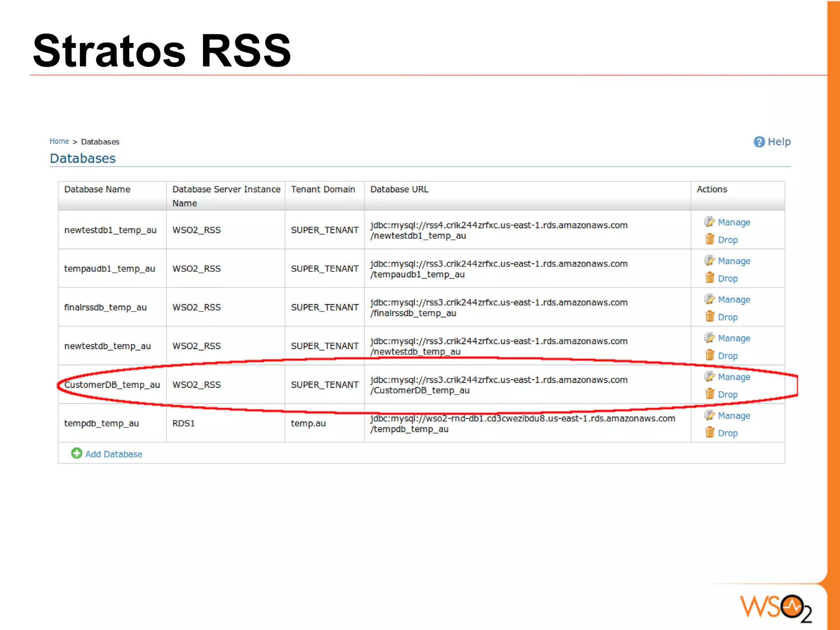Click Drop link for tempaudb1_temp_au
Viewport: 840px width, 630px height.
pyautogui.click(x=728, y=278)
